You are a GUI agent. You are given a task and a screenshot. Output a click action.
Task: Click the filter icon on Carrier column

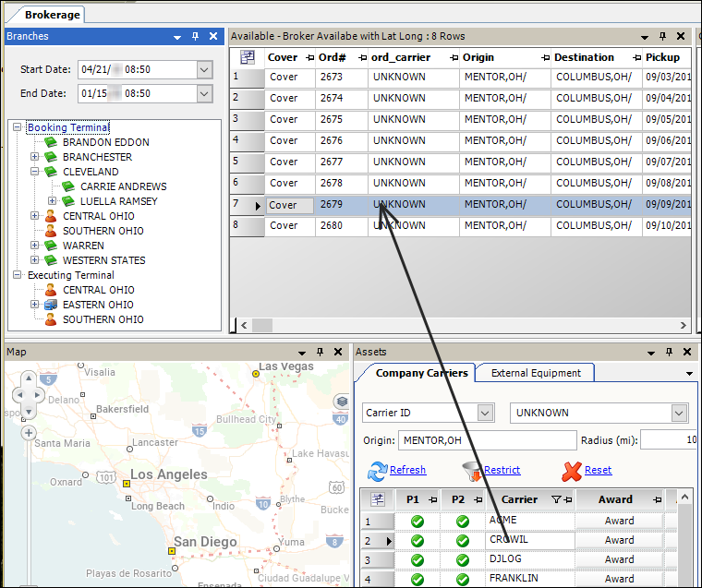[x=555, y=499]
